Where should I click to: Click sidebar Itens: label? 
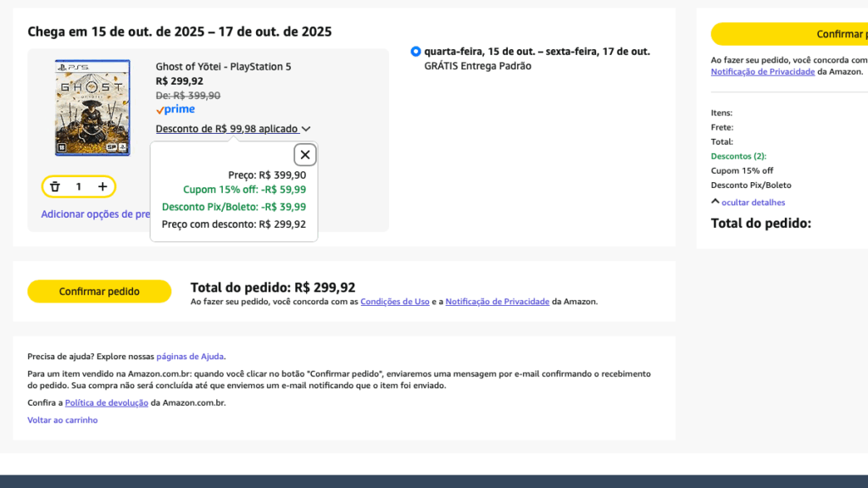coord(721,113)
